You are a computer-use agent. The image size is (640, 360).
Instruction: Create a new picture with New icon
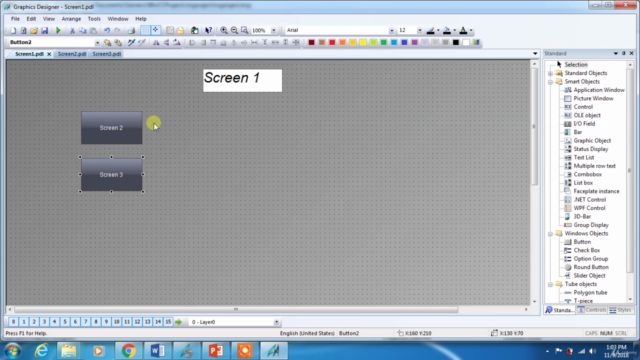click(x=13, y=31)
